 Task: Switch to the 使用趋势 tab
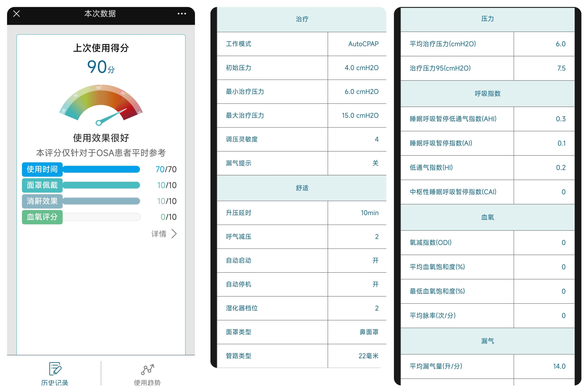[147, 375]
